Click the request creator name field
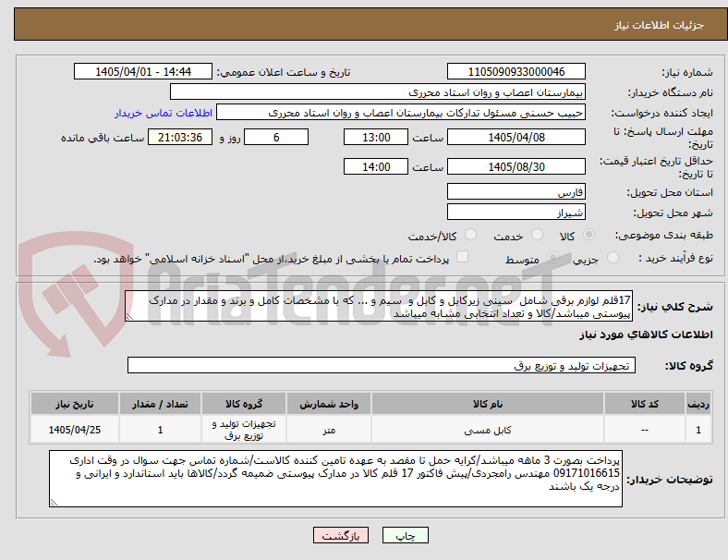This screenshot has width=728, height=560. (x=401, y=113)
